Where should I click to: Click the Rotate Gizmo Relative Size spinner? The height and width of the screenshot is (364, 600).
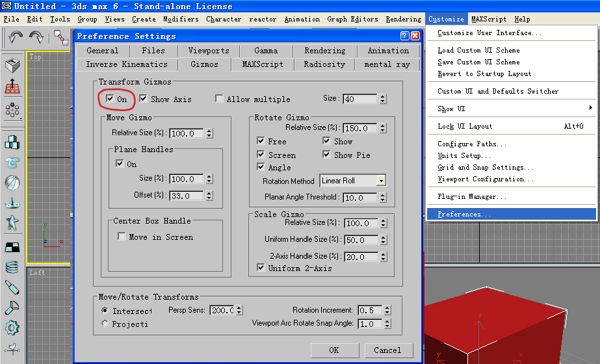click(x=383, y=128)
